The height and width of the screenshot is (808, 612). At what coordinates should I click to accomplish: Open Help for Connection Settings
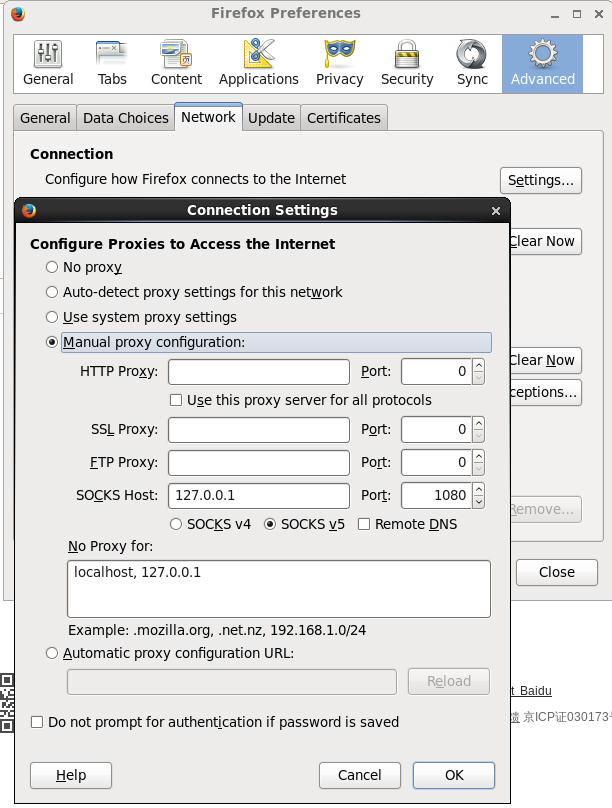point(71,775)
